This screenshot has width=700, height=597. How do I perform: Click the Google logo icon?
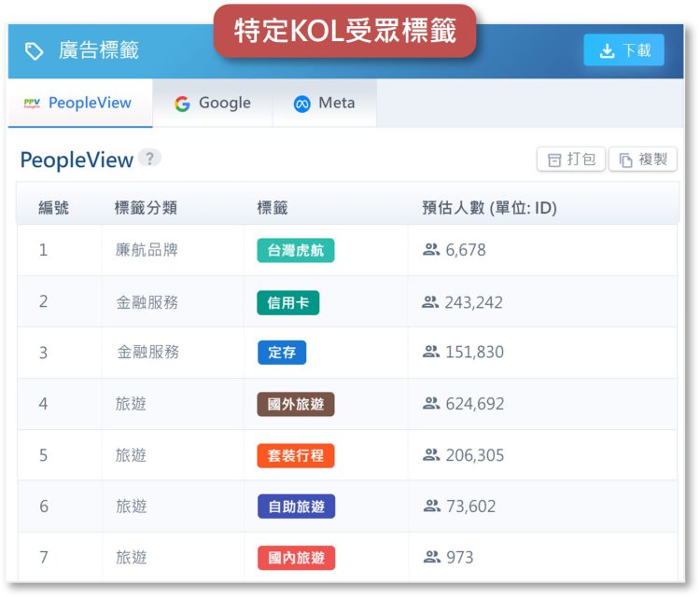pyautogui.click(x=182, y=104)
